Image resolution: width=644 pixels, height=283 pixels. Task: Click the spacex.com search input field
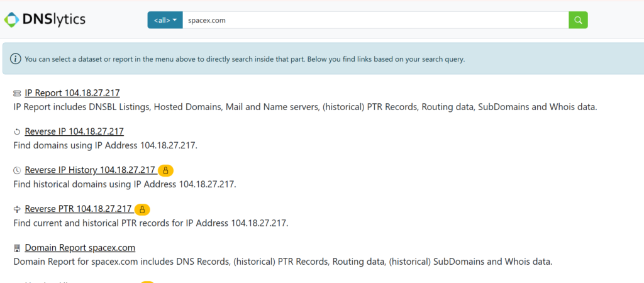point(375,20)
